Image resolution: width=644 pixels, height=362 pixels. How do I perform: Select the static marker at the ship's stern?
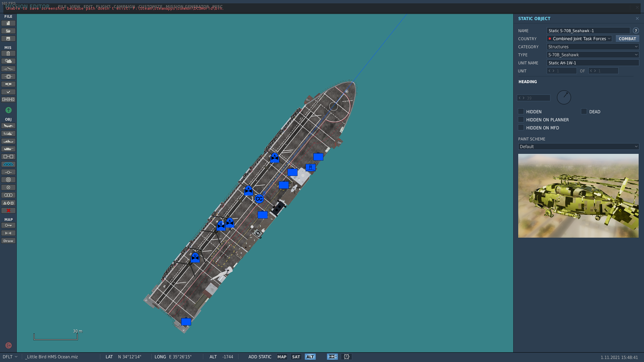tap(186, 322)
